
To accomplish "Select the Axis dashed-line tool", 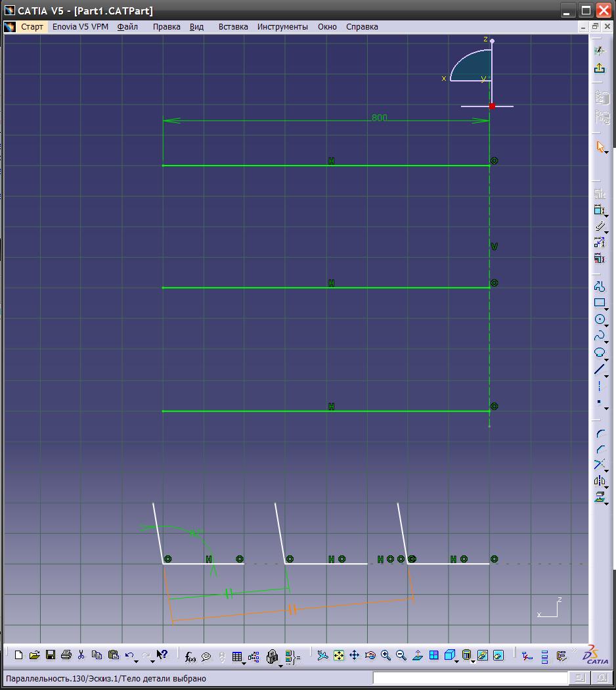I will click(x=600, y=386).
